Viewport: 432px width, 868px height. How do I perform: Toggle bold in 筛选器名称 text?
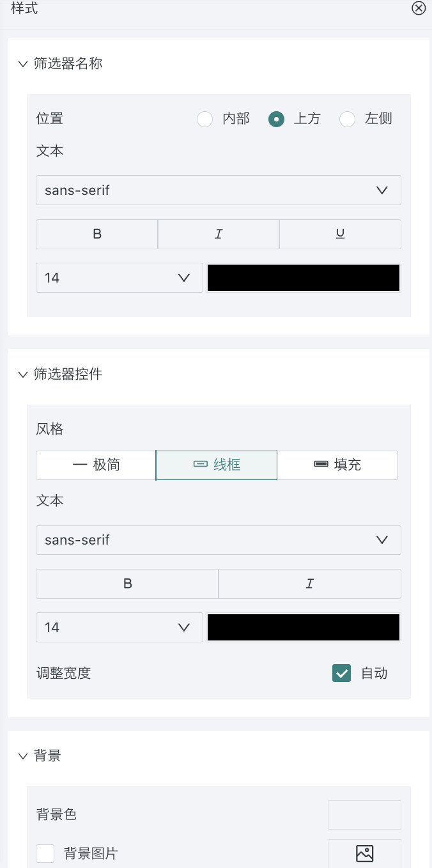(x=97, y=234)
